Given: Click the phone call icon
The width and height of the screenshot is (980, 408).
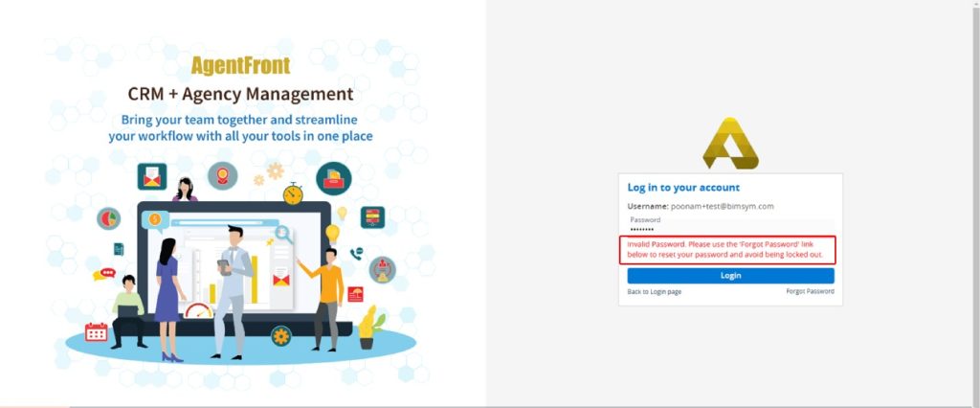Looking at the screenshot, I should [357, 254].
